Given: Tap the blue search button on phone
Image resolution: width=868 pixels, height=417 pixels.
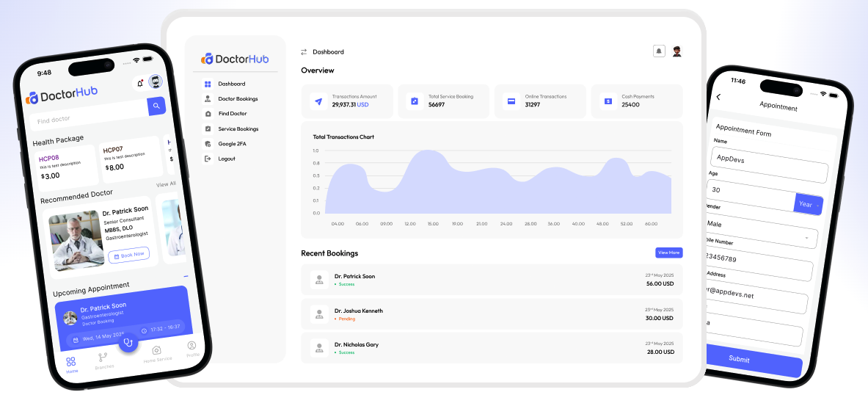Looking at the screenshot, I should pyautogui.click(x=157, y=106).
